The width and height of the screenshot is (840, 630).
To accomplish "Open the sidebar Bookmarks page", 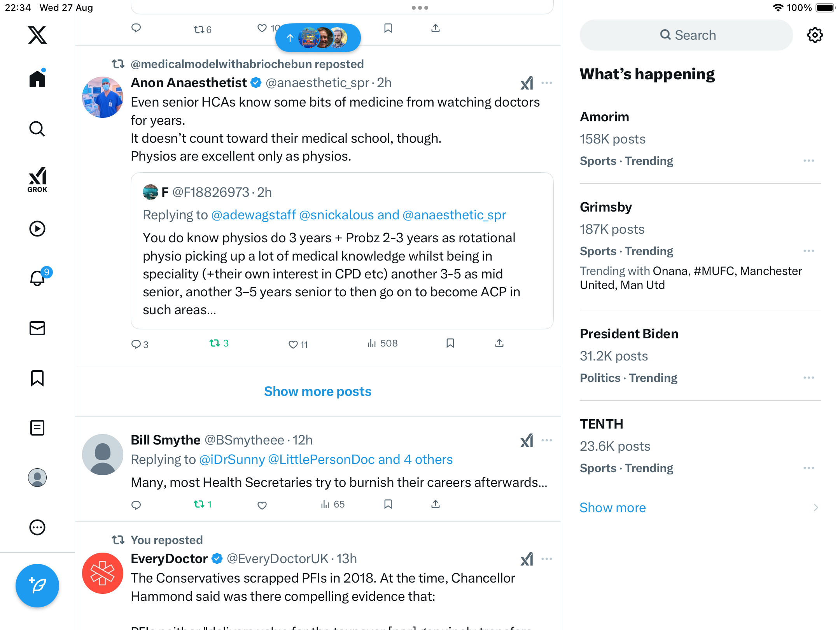I will click(x=37, y=378).
